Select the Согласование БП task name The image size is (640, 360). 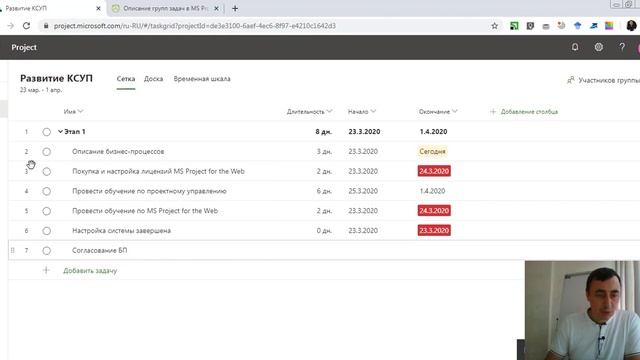click(x=100, y=250)
